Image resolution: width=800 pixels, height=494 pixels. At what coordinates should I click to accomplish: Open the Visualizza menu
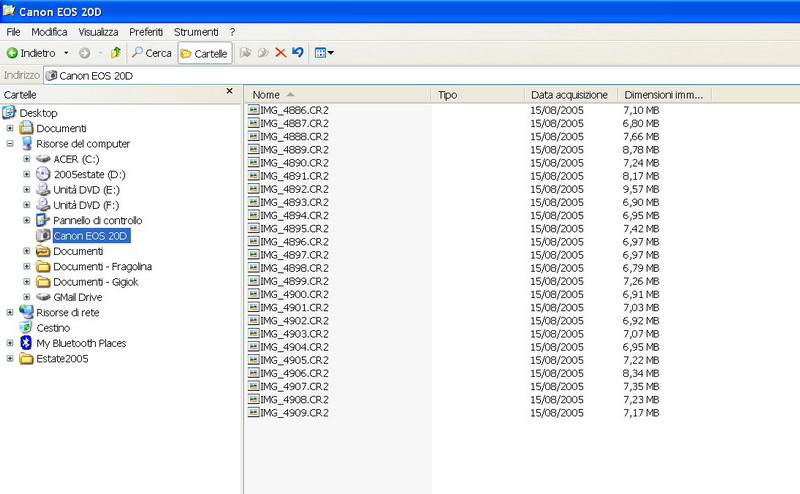(x=98, y=32)
